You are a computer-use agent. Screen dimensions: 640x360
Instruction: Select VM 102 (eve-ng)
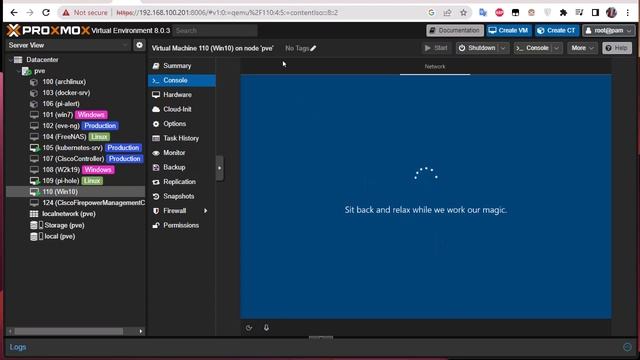click(x=61, y=126)
